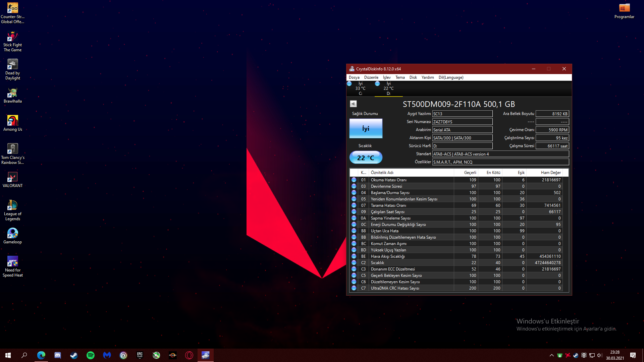
Task: Select the Sıcaklık attribute row
Action: (x=377, y=263)
